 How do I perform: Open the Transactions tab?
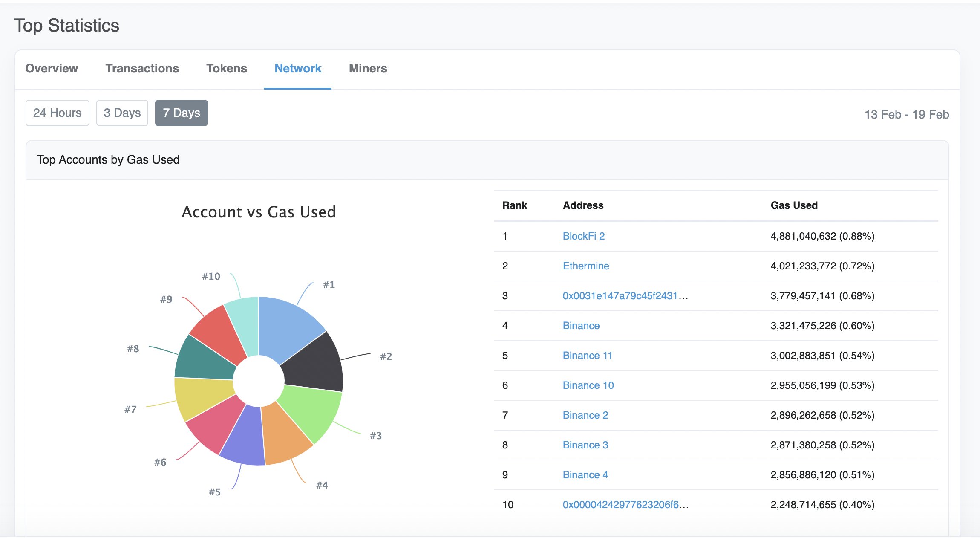(x=142, y=68)
